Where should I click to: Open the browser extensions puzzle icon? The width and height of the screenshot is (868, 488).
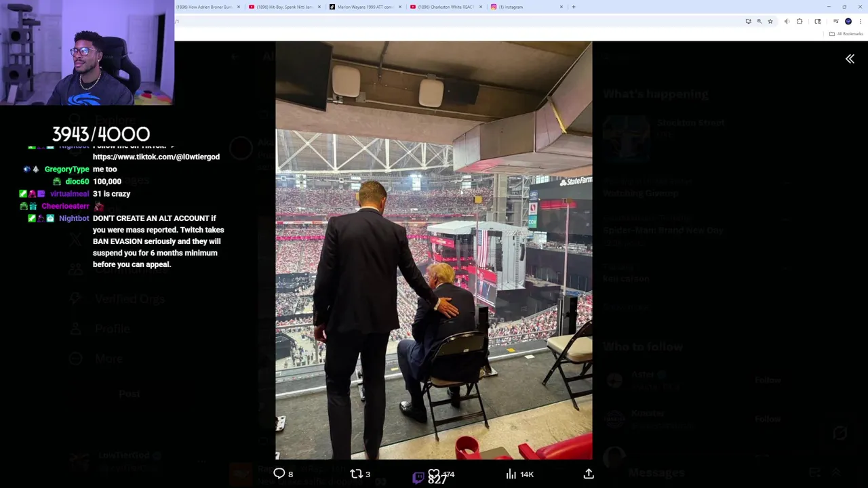(799, 22)
